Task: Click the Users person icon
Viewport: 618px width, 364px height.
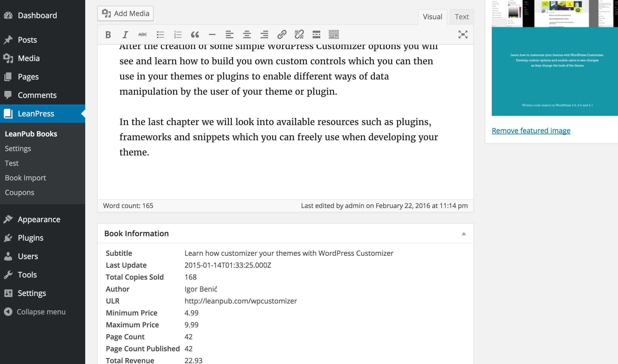Action: click(x=8, y=256)
